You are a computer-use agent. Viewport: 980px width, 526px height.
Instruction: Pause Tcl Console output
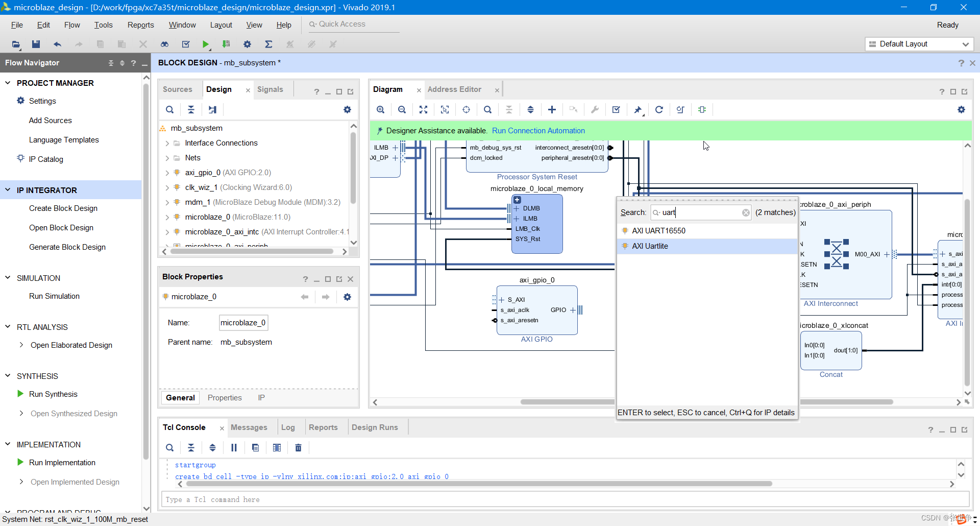coord(234,447)
